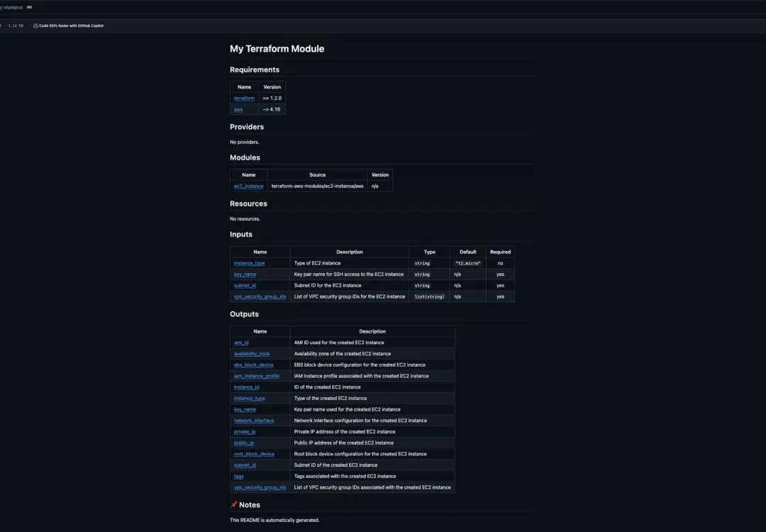Click the 'no' required cell for instance_type
The image size is (766, 532).
click(500, 263)
